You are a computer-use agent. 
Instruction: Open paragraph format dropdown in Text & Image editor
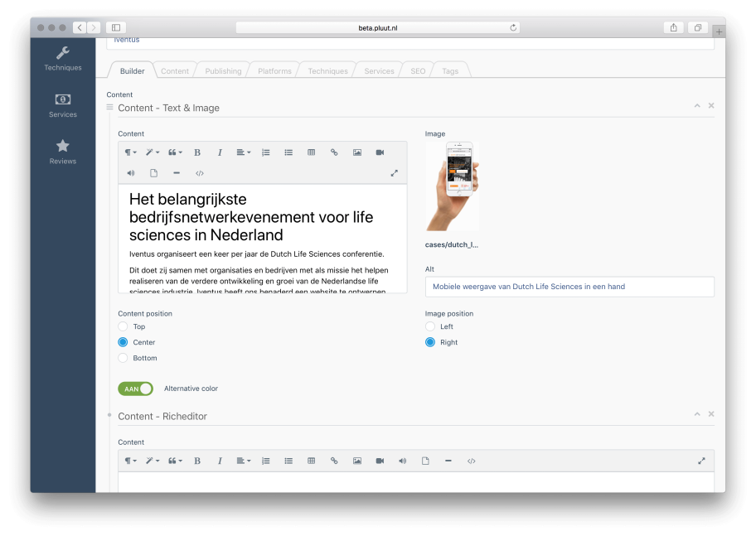pyautogui.click(x=131, y=152)
